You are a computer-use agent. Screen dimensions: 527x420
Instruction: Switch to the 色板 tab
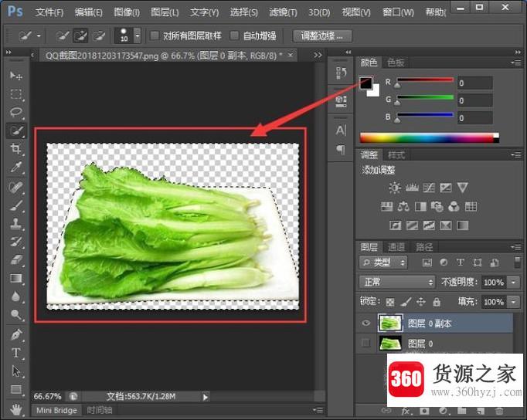tap(396, 63)
